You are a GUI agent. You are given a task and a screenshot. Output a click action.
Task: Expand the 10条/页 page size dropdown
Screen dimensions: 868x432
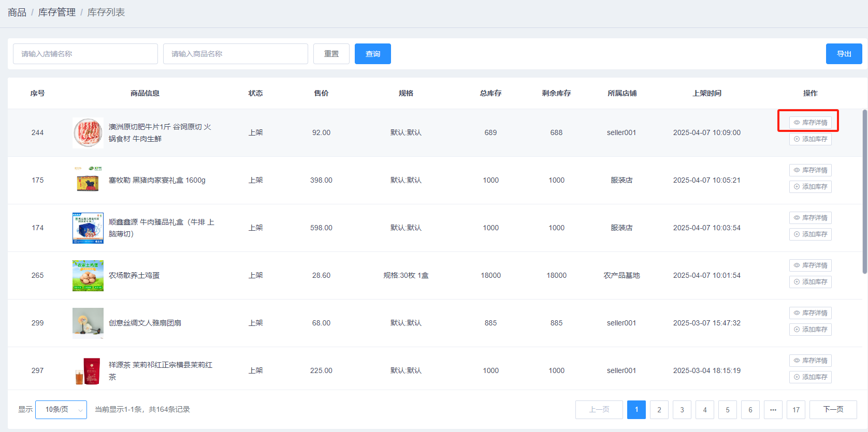61,410
